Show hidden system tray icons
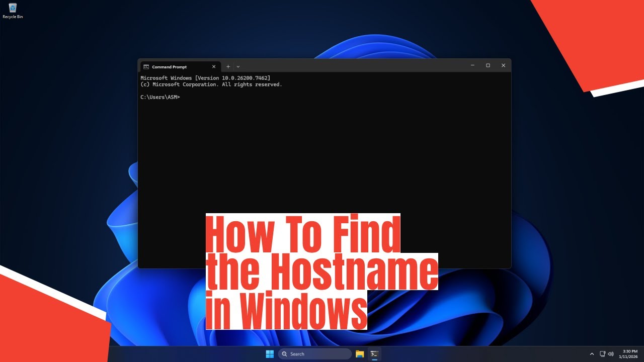The width and height of the screenshot is (644, 362). [x=592, y=354]
